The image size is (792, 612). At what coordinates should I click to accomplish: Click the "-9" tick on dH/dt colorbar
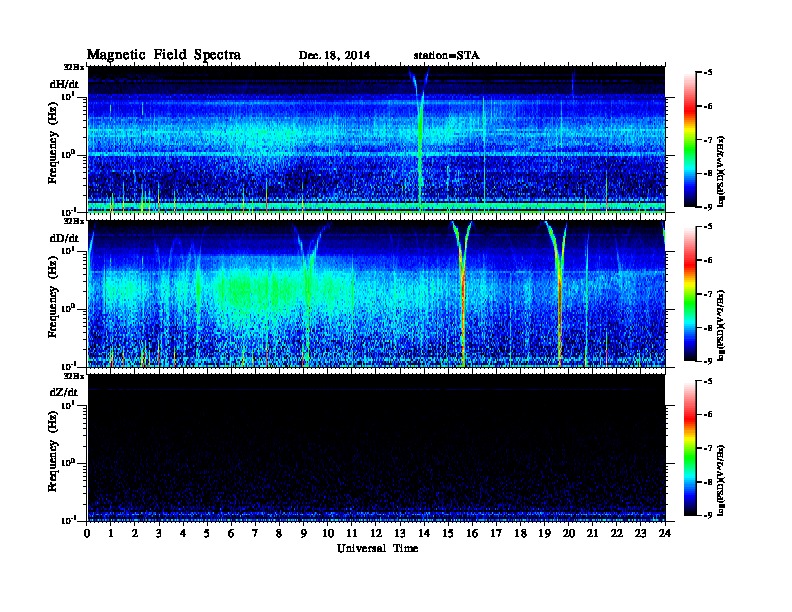708,207
